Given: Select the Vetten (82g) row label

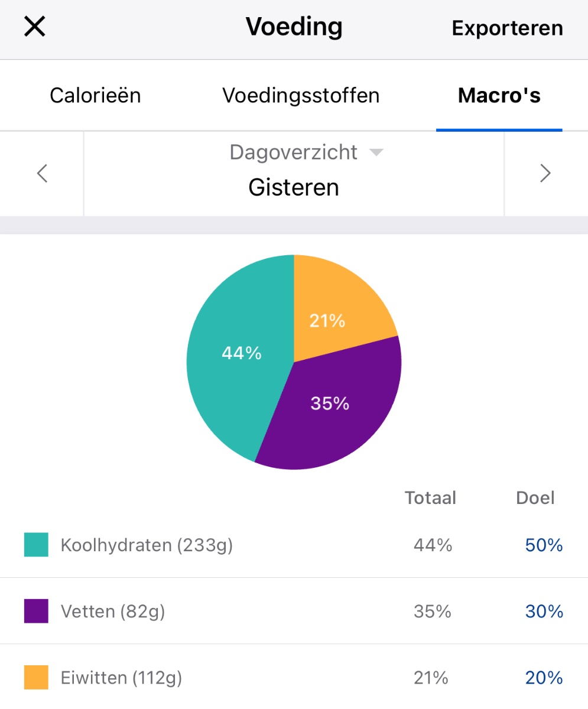Looking at the screenshot, I should click(112, 612).
